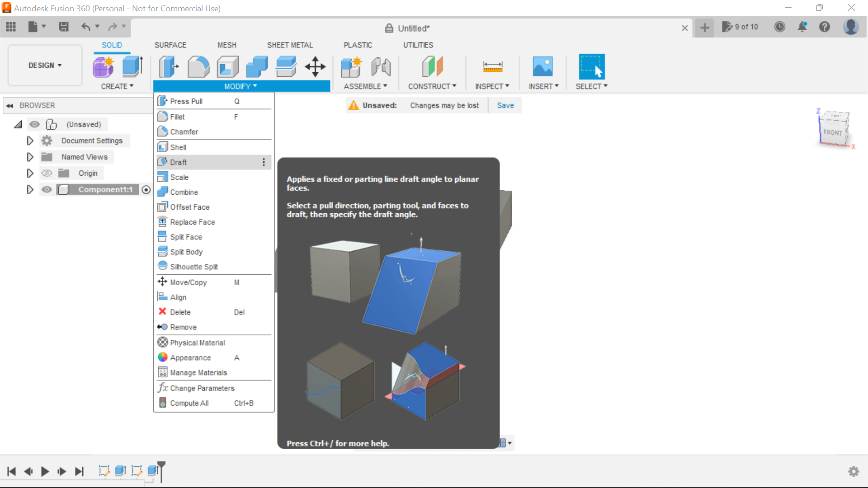
Task: Play the timeline
Action: pyautogui.click(x=45, y=472)
